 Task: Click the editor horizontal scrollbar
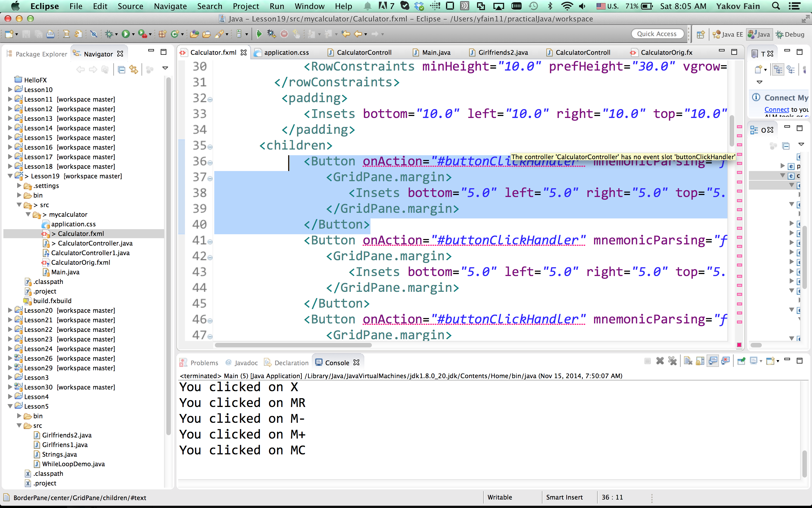click(x=293, y=345)
